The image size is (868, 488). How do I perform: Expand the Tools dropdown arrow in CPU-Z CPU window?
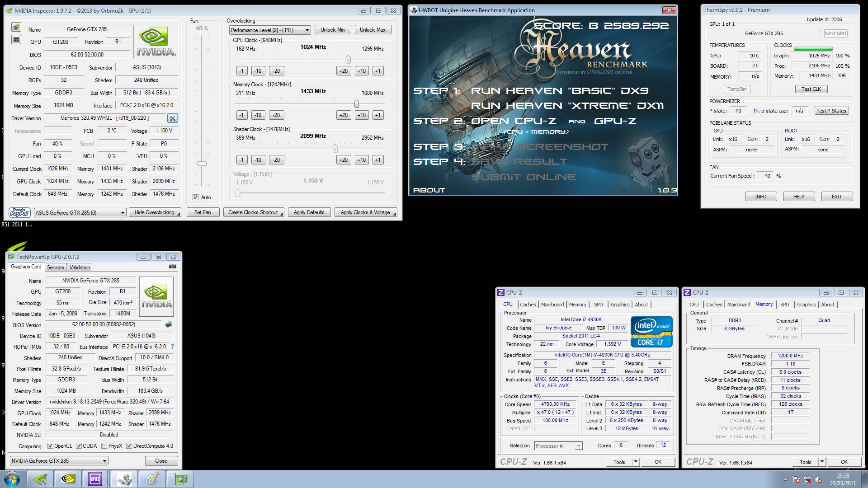point(636,462)
